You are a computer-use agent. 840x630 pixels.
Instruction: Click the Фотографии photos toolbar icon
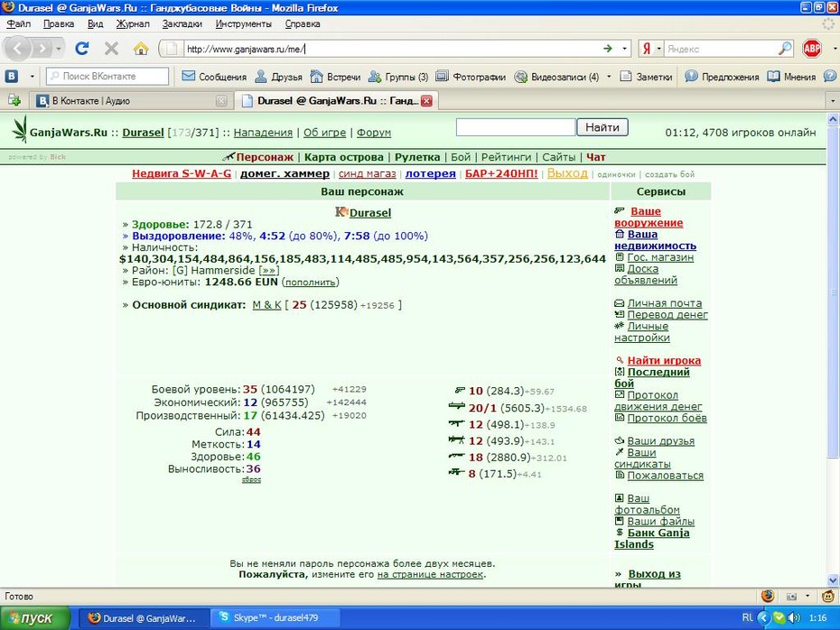442,77
